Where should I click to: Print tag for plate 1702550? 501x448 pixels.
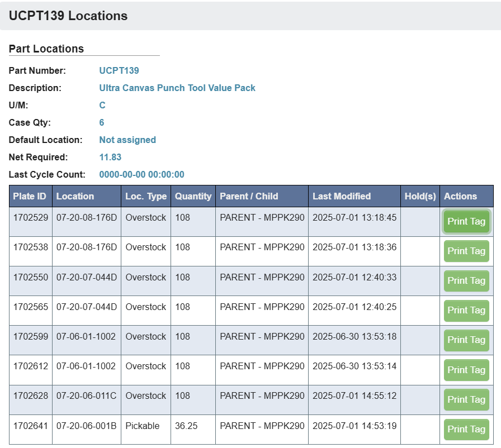point(466,280)
